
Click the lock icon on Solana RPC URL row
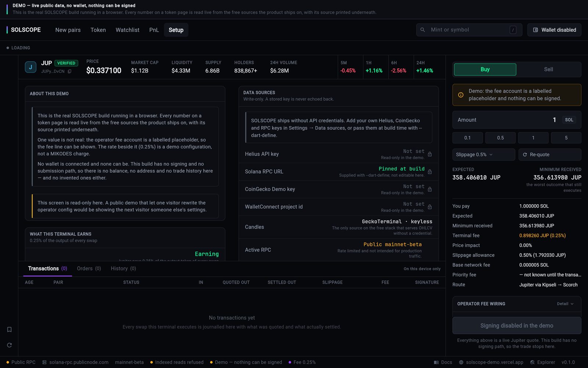coord(430,172)
